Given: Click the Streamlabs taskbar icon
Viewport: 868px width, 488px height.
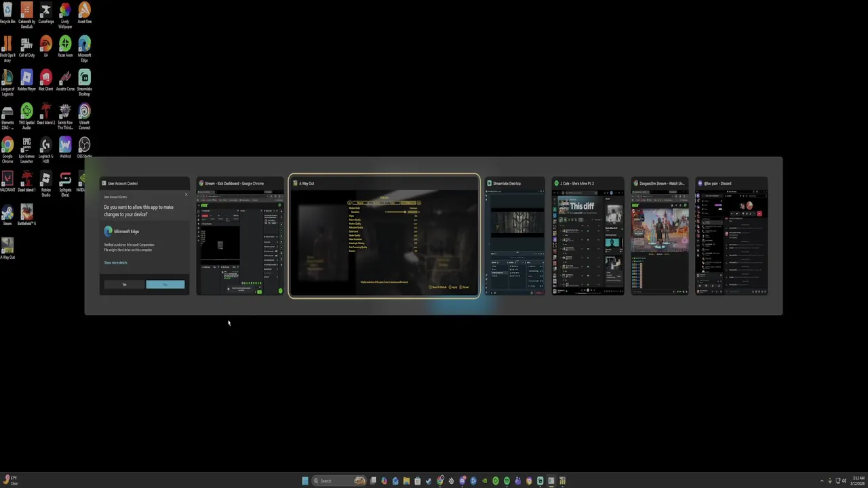Looking at the screenshot, I should pos(540,481).
